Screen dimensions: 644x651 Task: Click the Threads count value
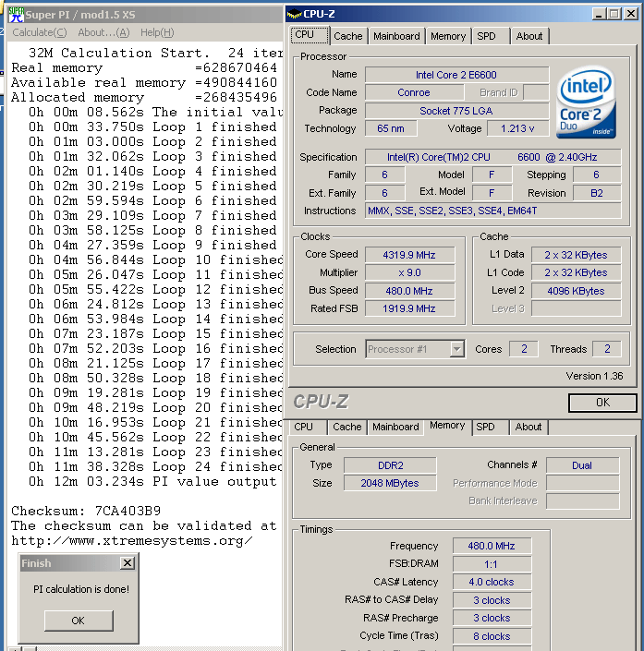607,349
